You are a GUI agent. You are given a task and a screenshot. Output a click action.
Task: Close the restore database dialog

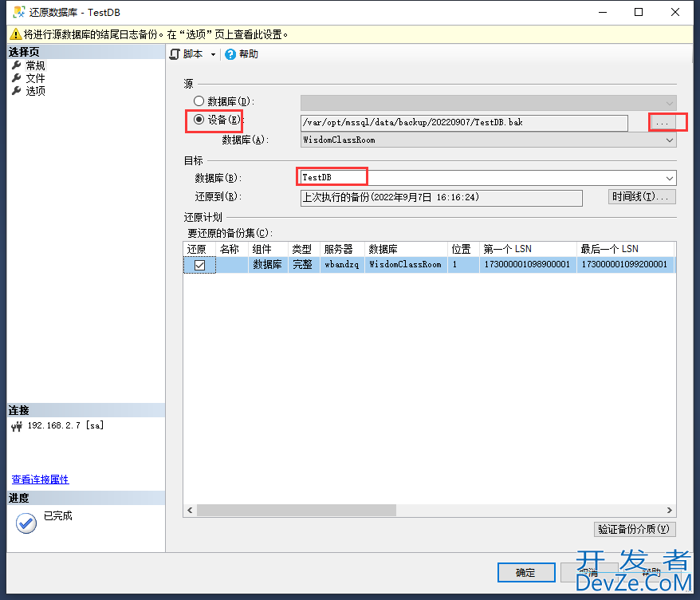[675, 12]
